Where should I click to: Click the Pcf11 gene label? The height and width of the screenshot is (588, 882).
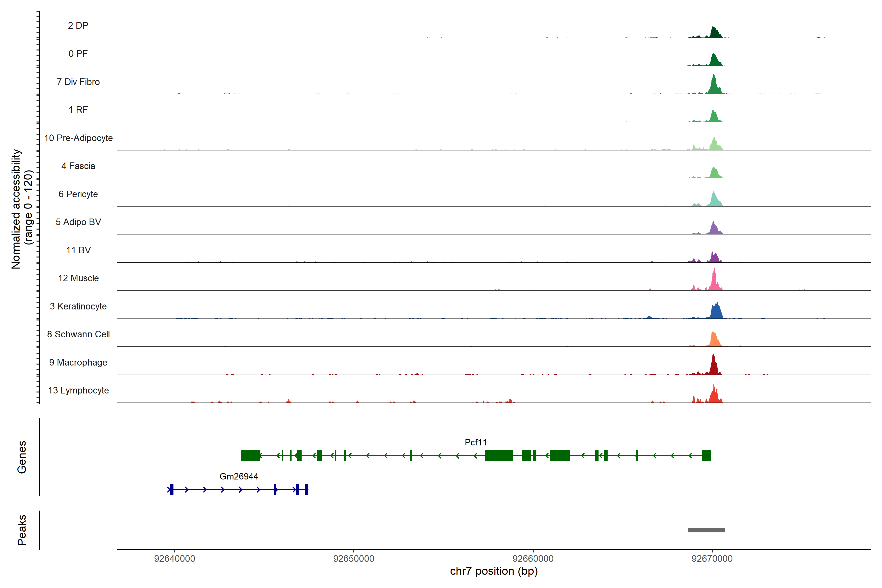(x=475, y=442)
